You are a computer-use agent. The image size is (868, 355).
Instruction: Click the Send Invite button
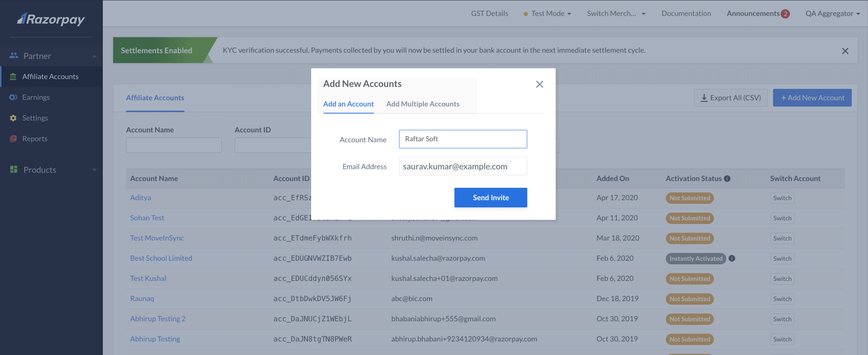(x=491, y=197)
